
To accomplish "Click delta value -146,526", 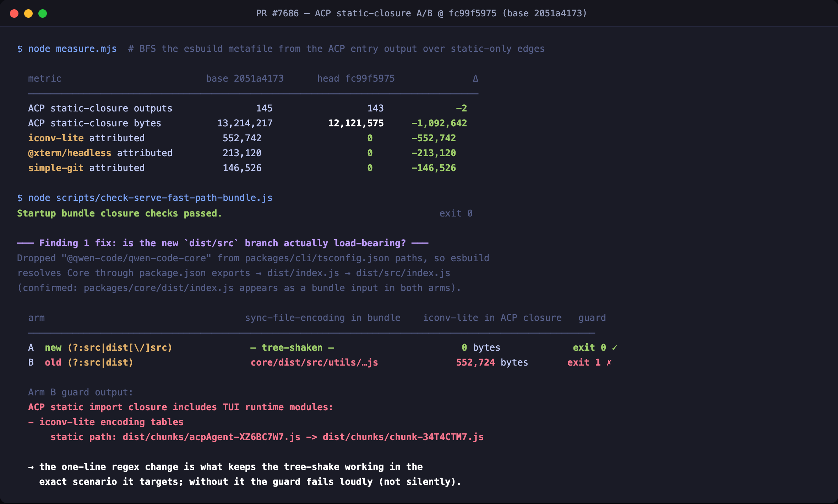I will click(x=434, y=168).
